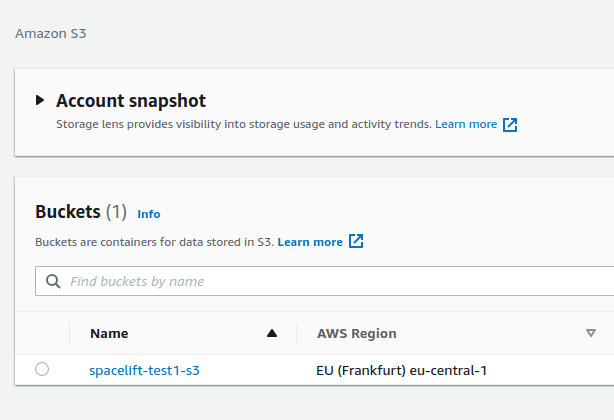Screen dimensions: 614x420
Task: Select the spacelift-test1-s3 radio button
Action: (x=42, y=370)
